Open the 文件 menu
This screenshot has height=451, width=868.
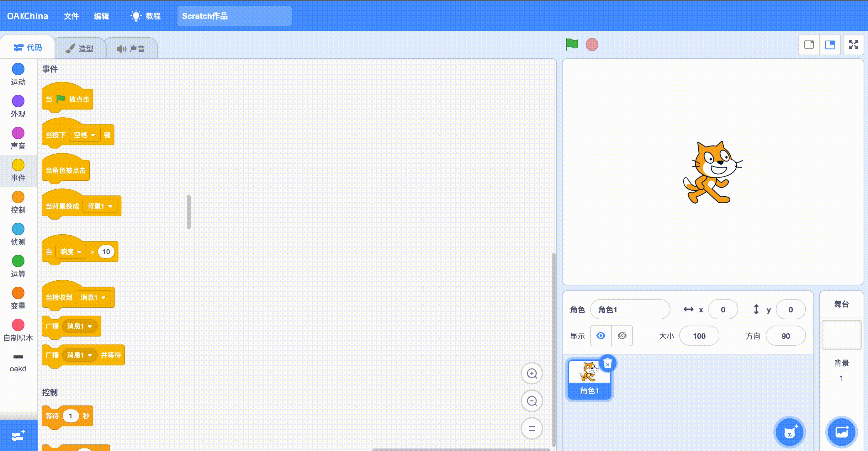pos(71,16)
